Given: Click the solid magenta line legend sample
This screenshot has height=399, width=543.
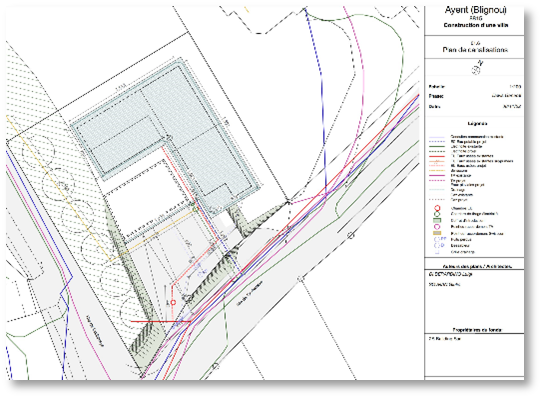Looking at the screenshot, I should [437, 175].
